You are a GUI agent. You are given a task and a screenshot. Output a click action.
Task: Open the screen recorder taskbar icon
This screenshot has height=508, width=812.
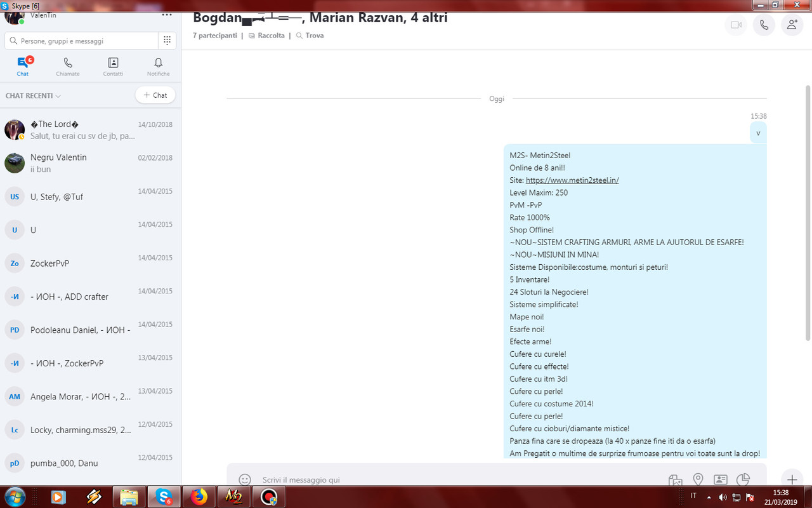coord(268,497)
